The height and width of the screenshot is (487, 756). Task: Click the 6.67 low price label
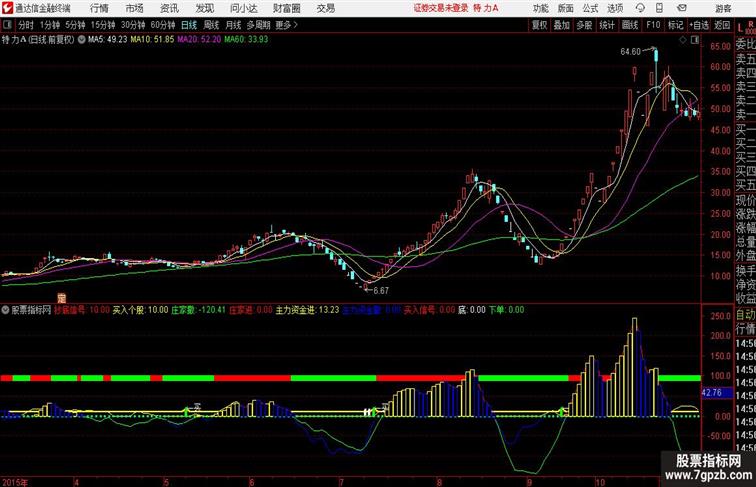381,291
